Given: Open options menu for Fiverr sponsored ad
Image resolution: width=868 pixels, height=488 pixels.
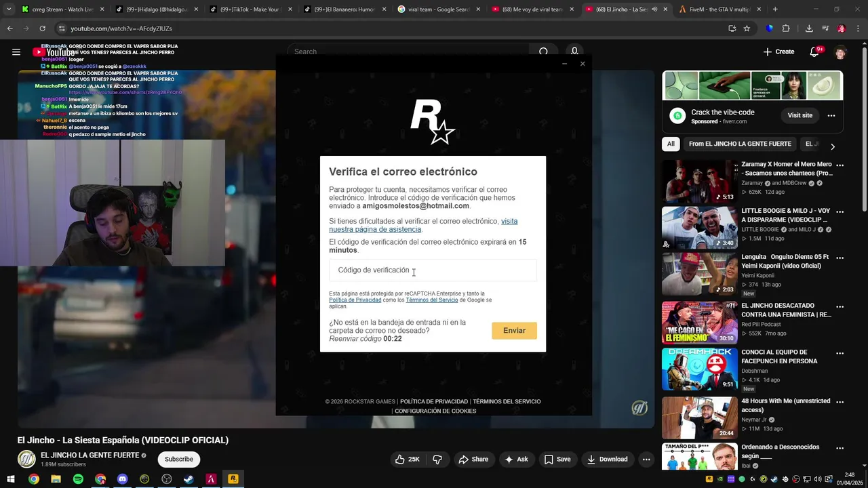Looking at the screenshot, I should coord(831,116).
